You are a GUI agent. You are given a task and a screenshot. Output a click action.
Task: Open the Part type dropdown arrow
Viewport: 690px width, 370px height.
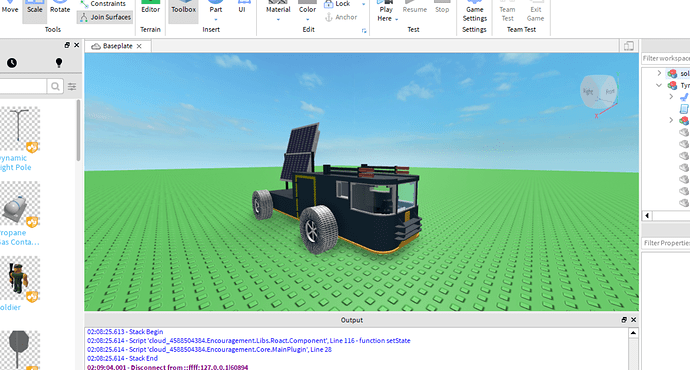pyautogui.click(x=216, y=20)
